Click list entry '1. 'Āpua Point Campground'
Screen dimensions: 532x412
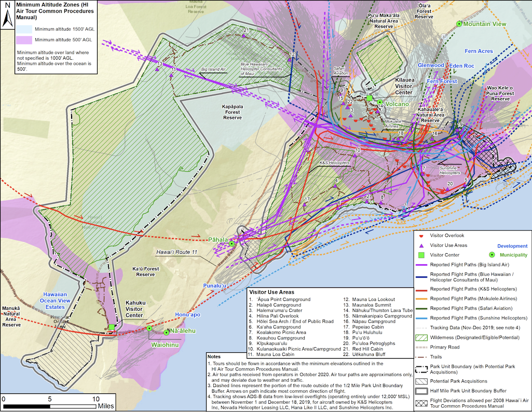point(280,299)
